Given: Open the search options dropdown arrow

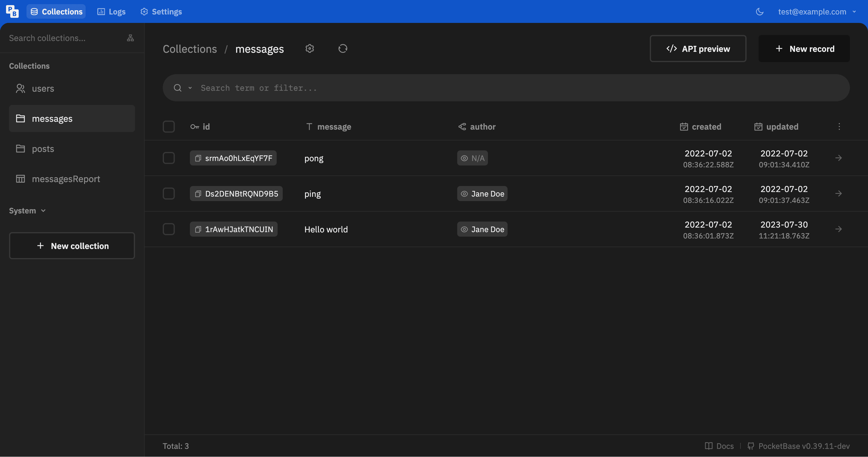Looking at the screenshot, I should [x=190, y=88].
